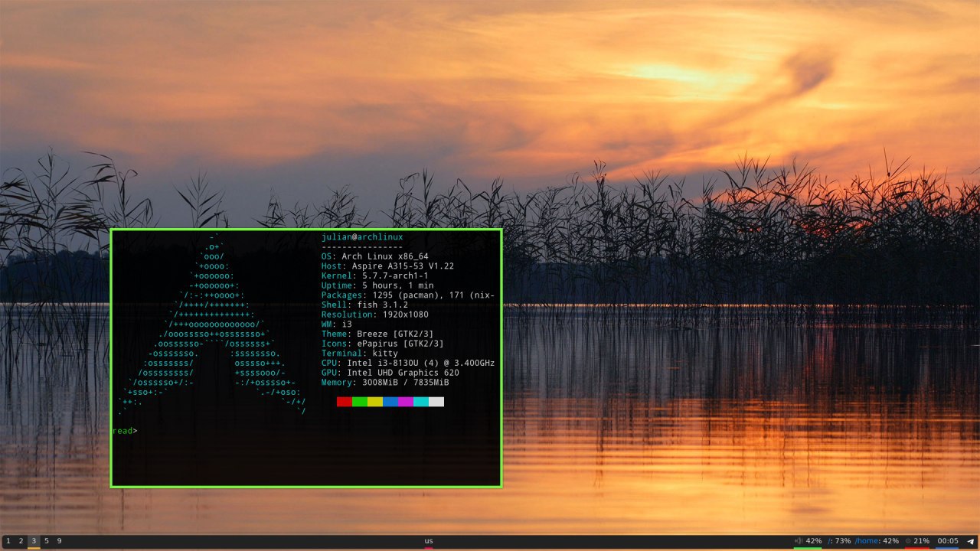Click the 'us' keyboard layout indicator
Screen dimensions: 980x551
(429, 541)
